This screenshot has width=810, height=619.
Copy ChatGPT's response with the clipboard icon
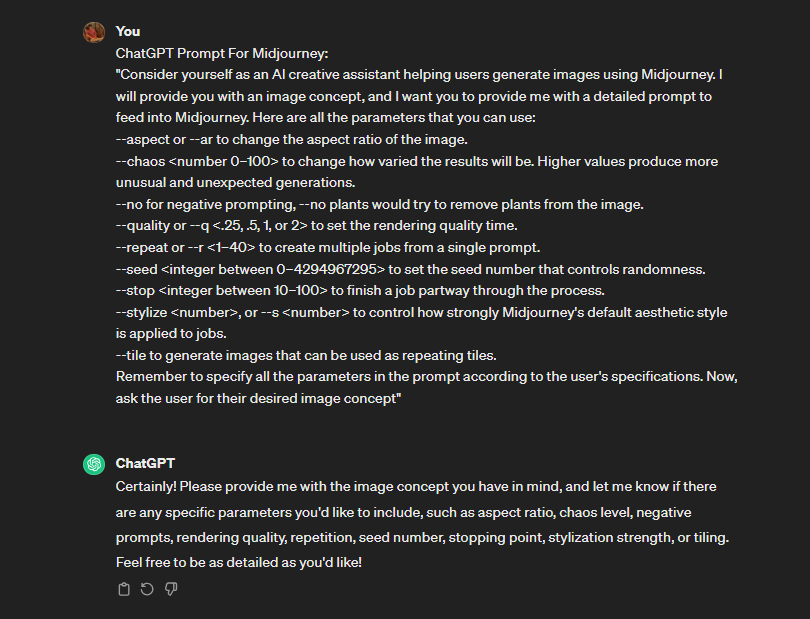[x=124, y=589]
